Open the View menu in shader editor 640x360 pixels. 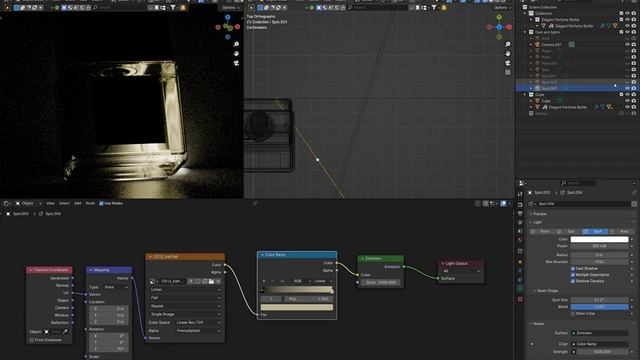click(50, 203)
